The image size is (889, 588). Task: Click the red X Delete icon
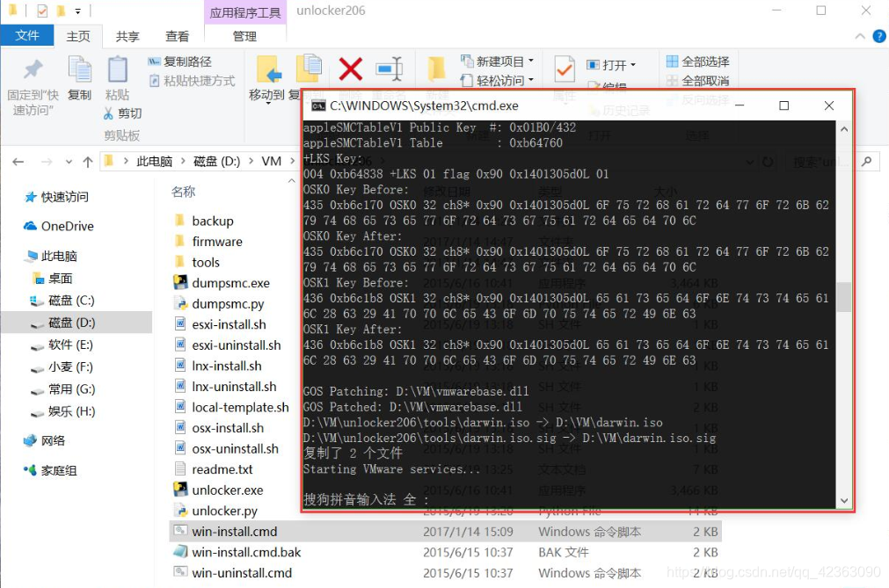tap(351, 69)
